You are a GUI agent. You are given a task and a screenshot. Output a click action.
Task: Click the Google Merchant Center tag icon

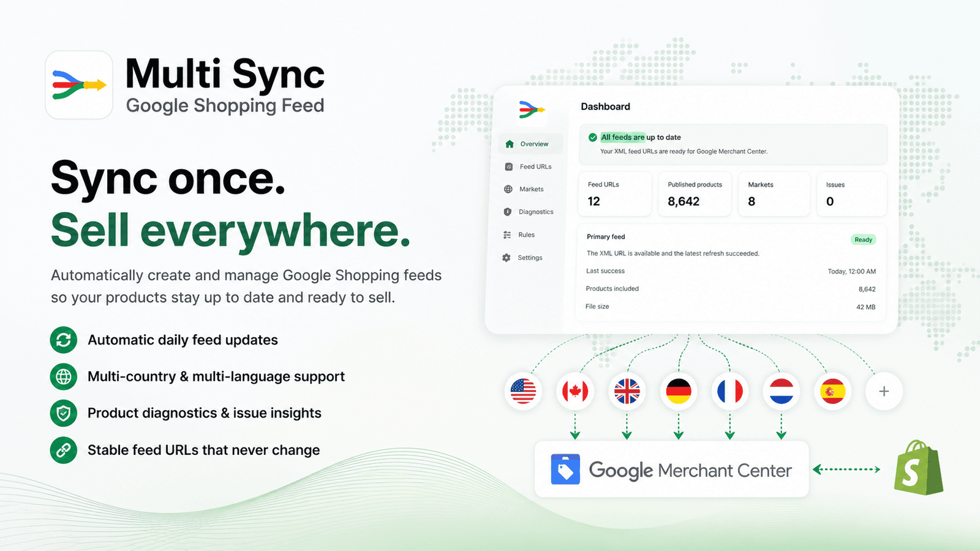click(x=565, y=470)
